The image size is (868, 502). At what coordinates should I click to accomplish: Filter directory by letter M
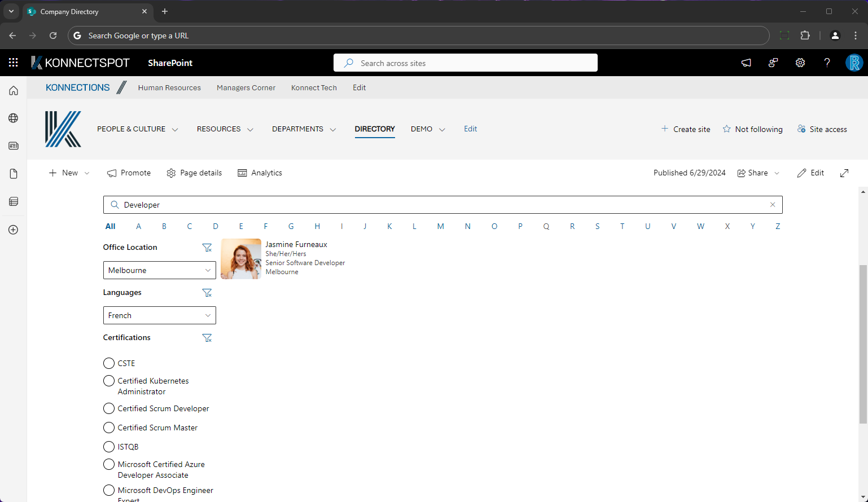[440, 226]
